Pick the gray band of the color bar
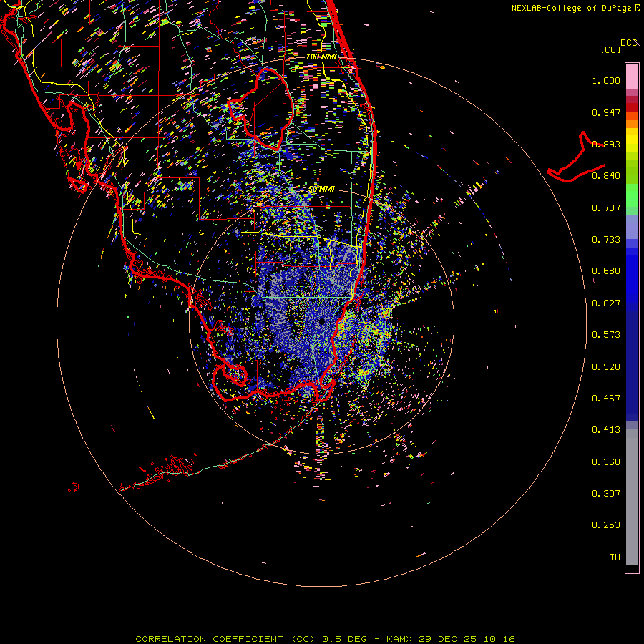644x644 pixels. [x=632, y=497]
